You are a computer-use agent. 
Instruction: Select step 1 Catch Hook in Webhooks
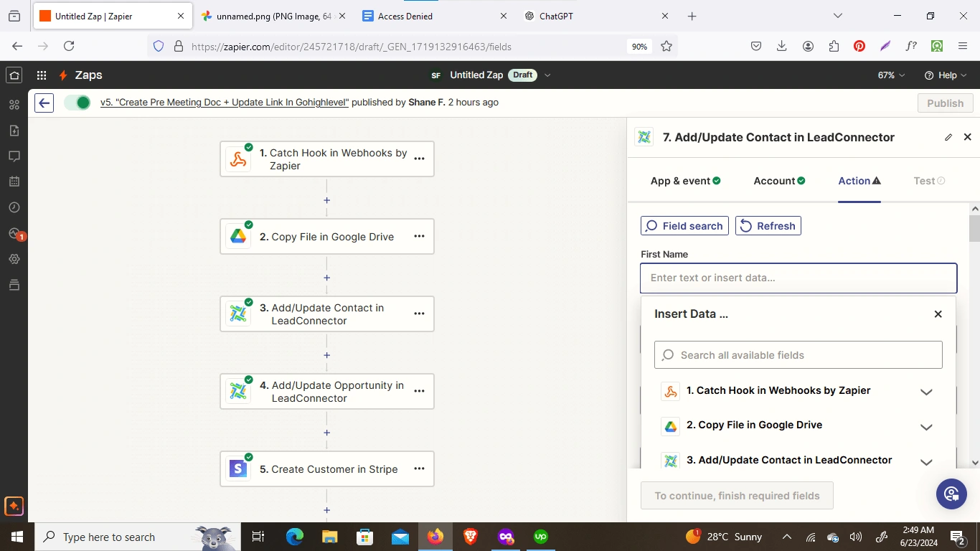(327, 159)
